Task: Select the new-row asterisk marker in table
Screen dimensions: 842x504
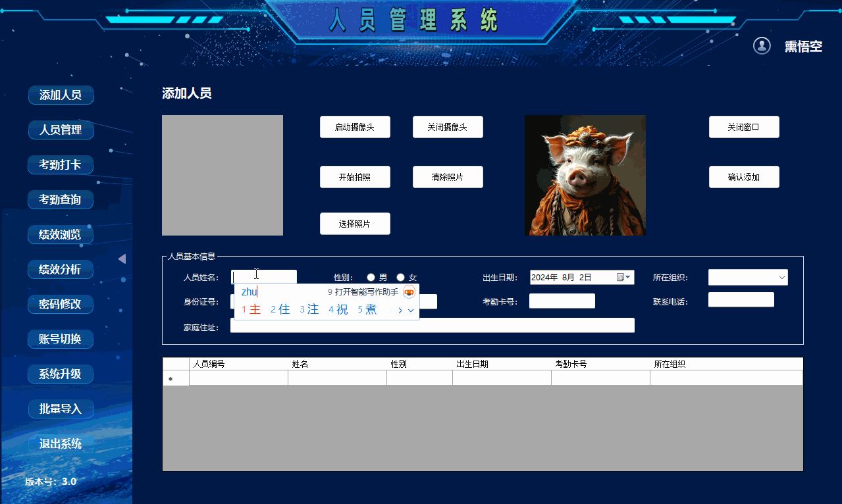Action: pyautogui.click(x=176, y=378)
